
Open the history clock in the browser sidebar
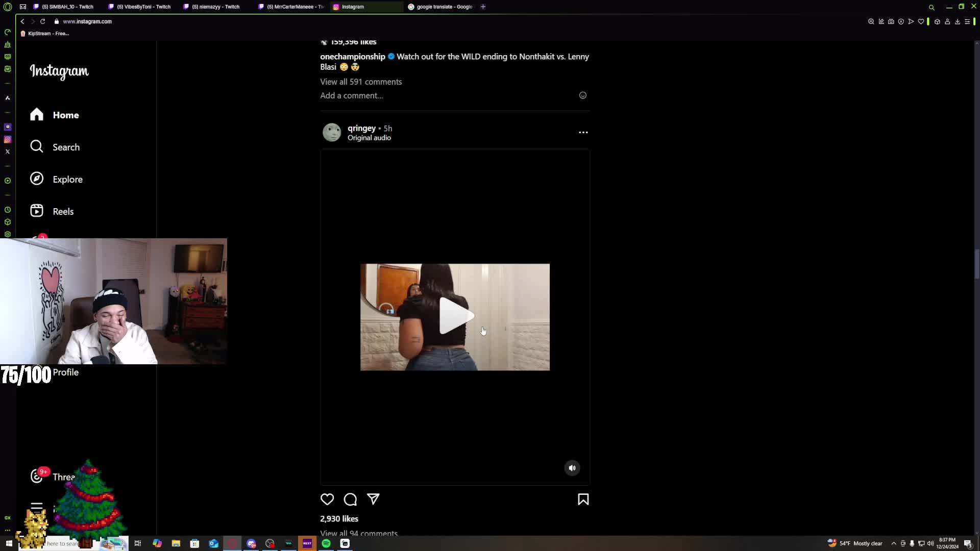[8, 210]
